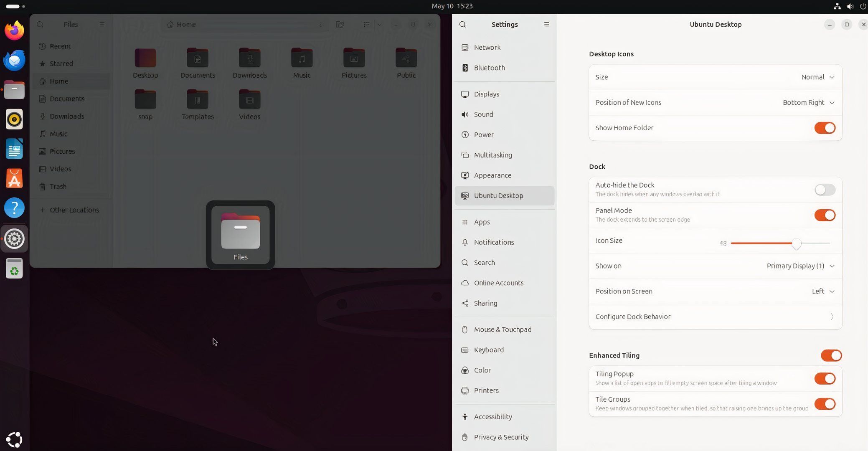Open Firefox from the dock
Image resolution: width=868 pixels, height=451 pixels.
[14, 30]
